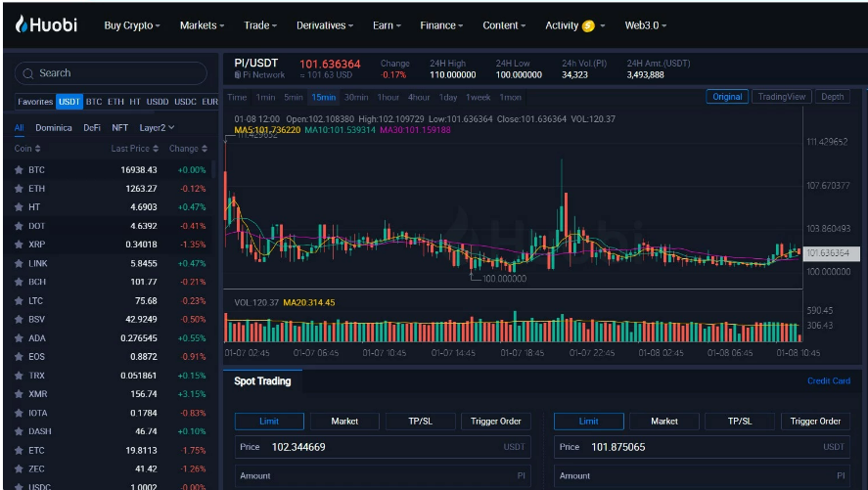Open the Credit Card link
Viewport: 868px width, 490px height.
828,381
